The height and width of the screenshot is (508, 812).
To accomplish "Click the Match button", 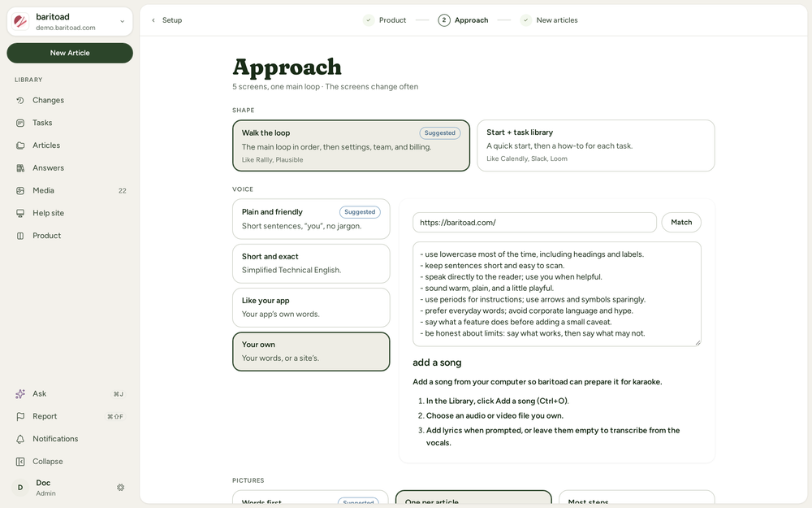I will [681, 223].
